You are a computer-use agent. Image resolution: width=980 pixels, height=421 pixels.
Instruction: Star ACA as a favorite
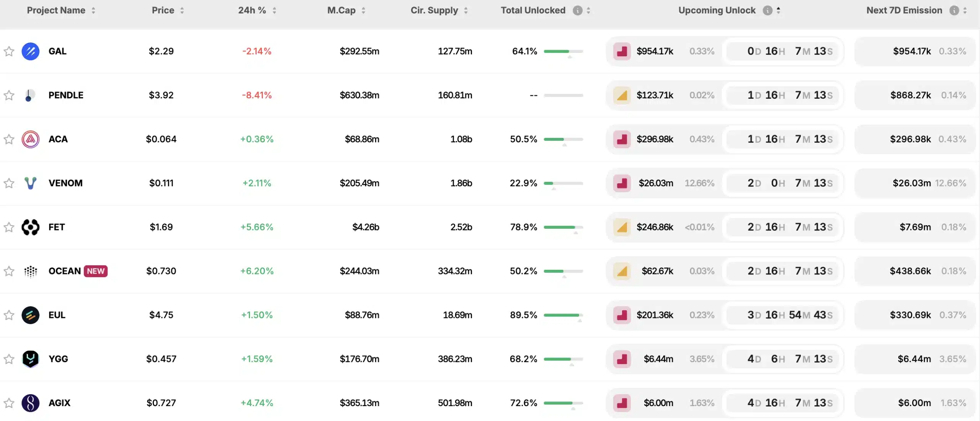tap(9, 139)
